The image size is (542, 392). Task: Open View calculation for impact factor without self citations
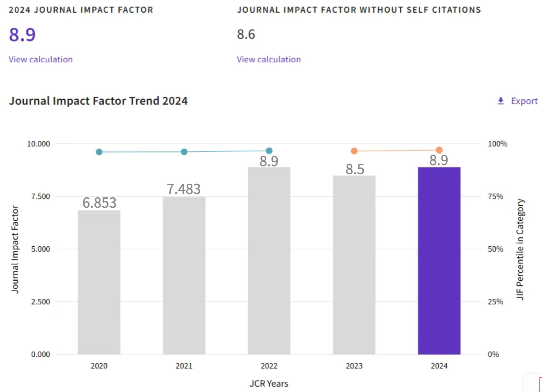pos(269,59)
